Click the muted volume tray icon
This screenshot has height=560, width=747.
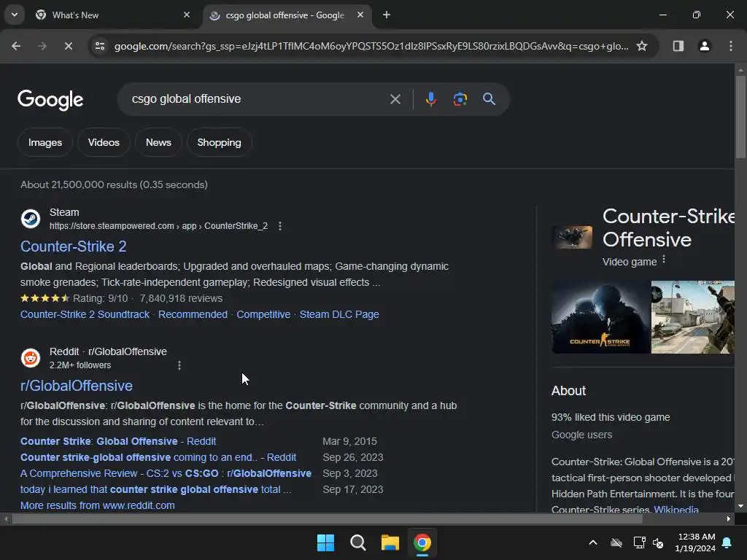(x=659, y=542)
